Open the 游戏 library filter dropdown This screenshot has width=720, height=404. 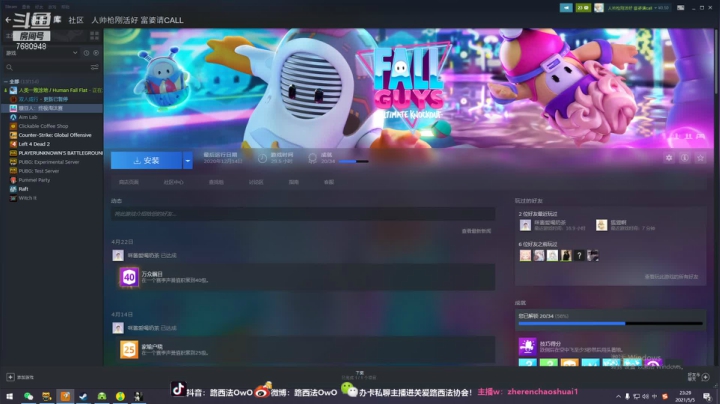[x=41, y=53]
